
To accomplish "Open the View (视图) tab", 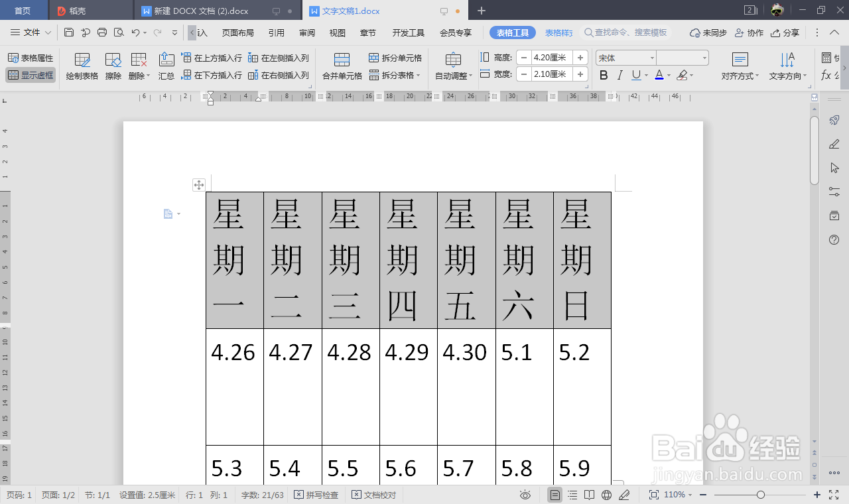I will [x=338, y=32].
